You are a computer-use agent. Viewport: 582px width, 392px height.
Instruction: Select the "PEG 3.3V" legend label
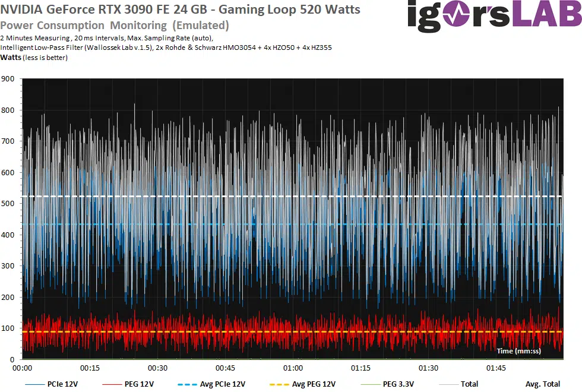[x=398, y=384]
